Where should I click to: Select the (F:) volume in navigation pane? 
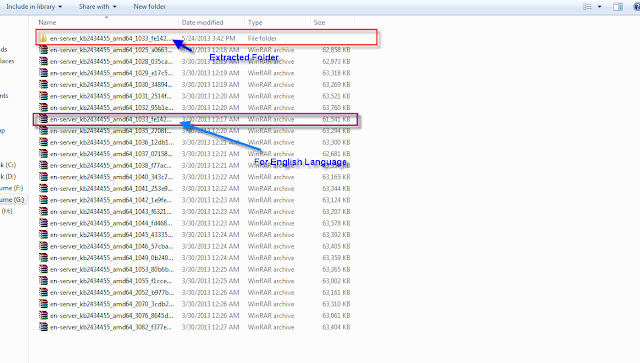[11, 188]
